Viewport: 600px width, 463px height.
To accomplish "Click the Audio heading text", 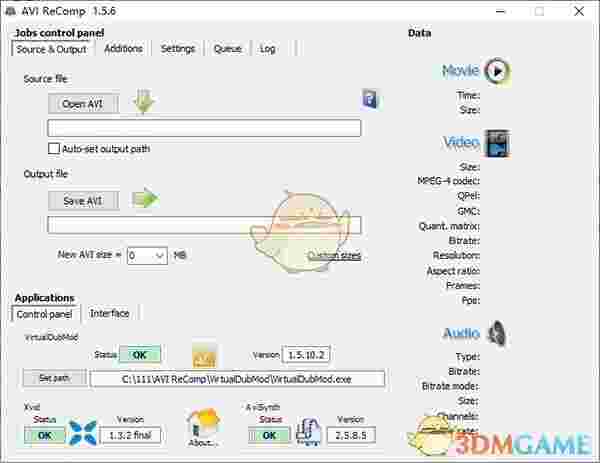I will (x=461, y=333).
